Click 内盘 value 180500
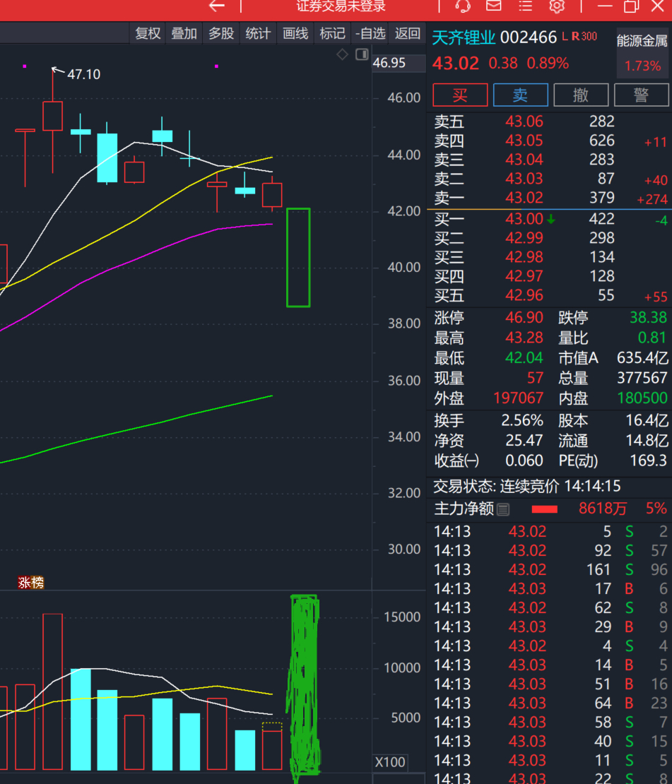 tap(642, 398)
